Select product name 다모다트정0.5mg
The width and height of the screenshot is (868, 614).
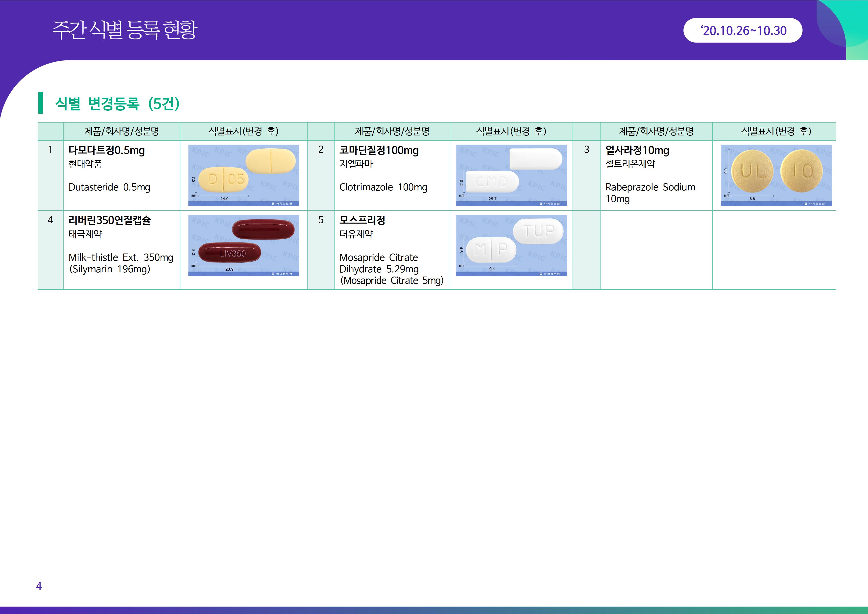pos(107,150)
